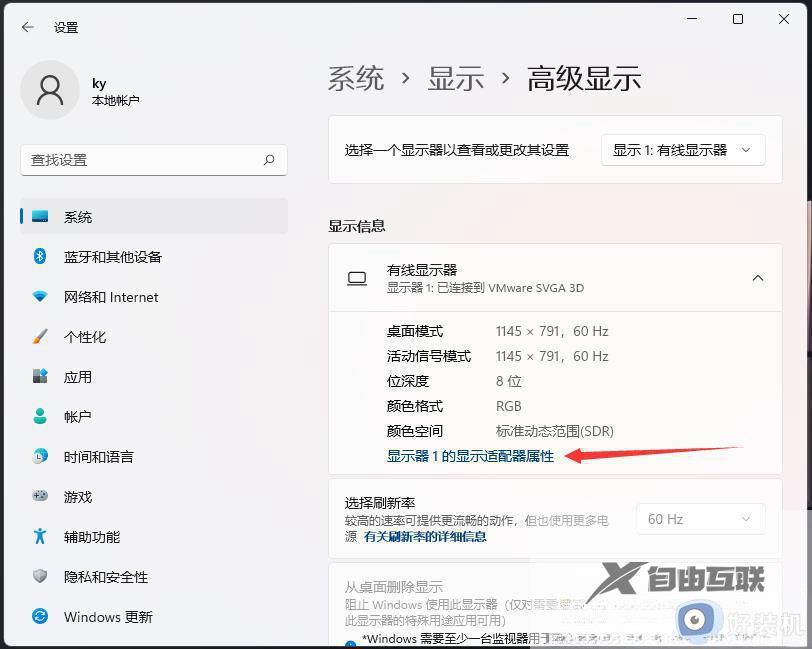The image size is (812, 649).
Task: Click the back arrow icon
Action: point(27,27)
